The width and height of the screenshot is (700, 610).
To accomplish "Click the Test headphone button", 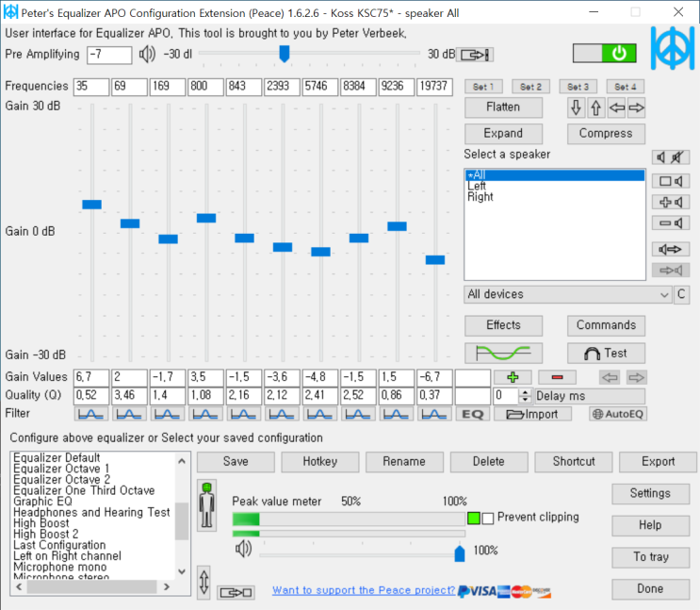I will [606, 353].
